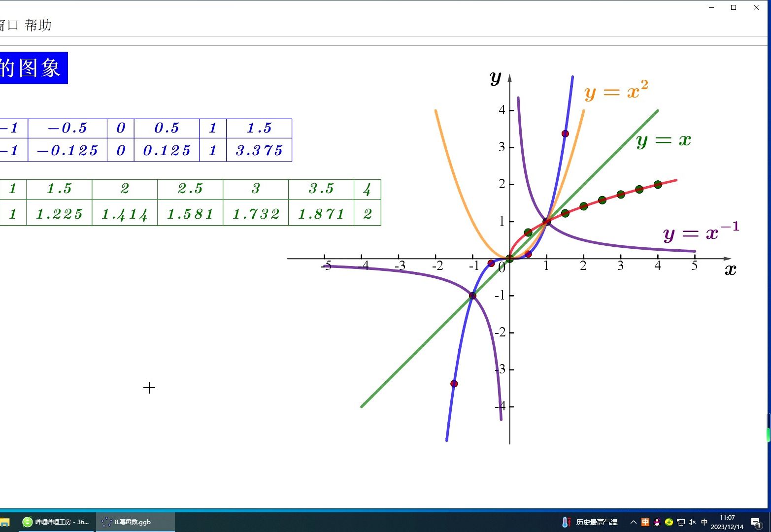Click the green plus tray icon
The image size is (771, 532).
point(669,522)
